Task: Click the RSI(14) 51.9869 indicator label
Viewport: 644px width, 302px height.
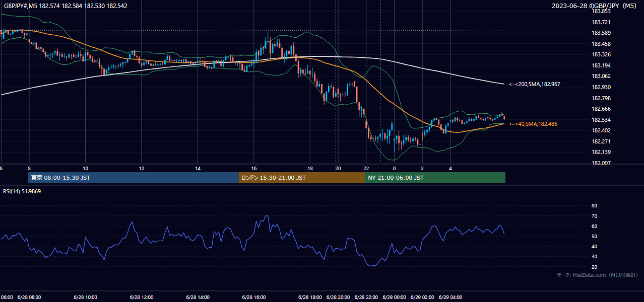Action: click(x=22, y=191)
